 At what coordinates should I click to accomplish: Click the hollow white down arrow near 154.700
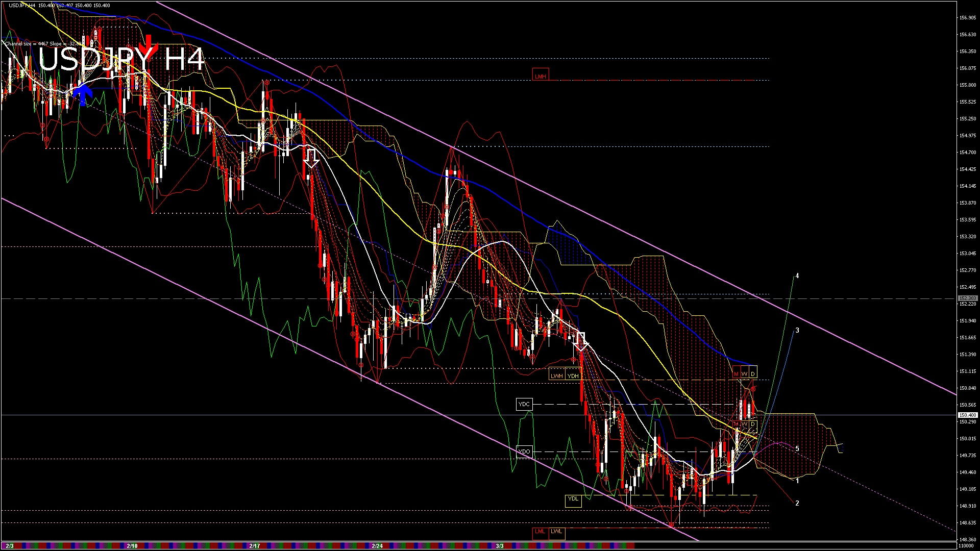coord(311,158)
